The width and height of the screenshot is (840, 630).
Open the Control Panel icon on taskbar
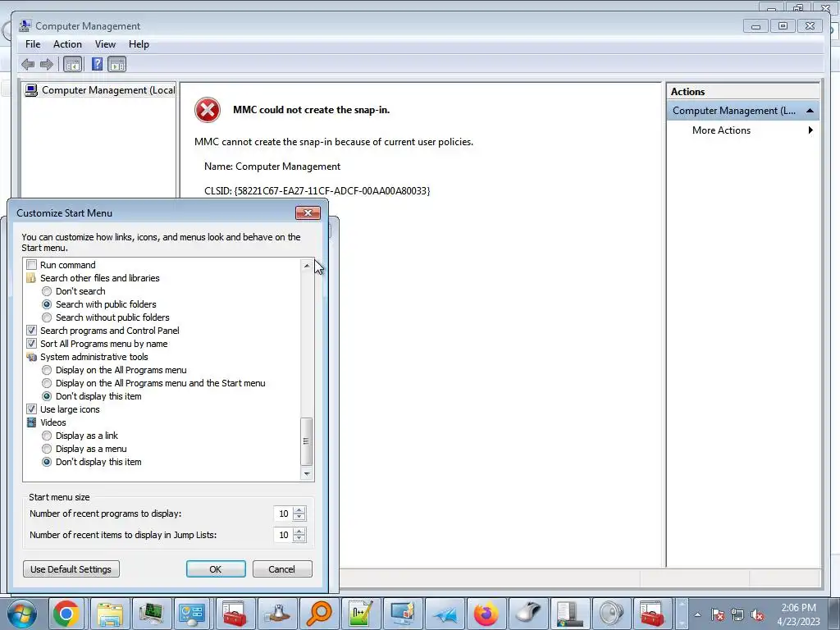coord(193,614)
